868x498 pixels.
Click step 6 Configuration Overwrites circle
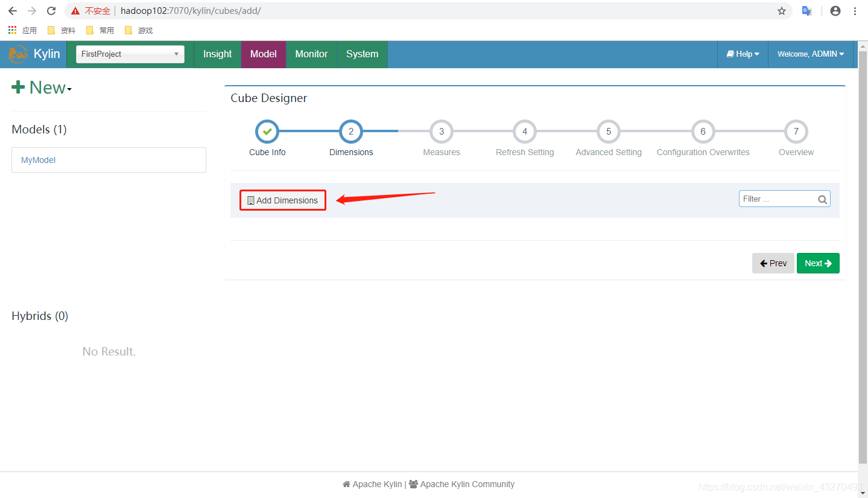point(703,131)
